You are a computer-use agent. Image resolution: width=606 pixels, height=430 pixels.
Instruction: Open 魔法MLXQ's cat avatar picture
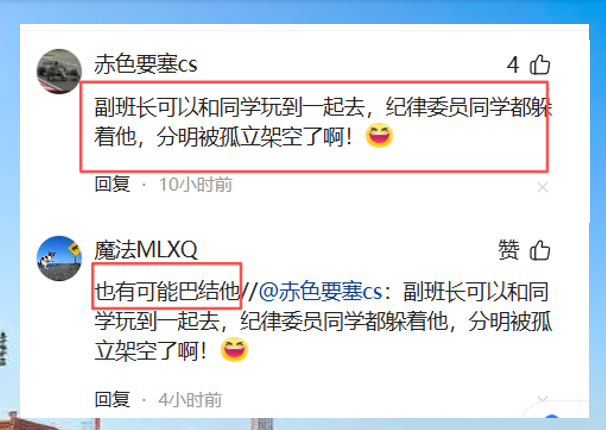[59, 258]
